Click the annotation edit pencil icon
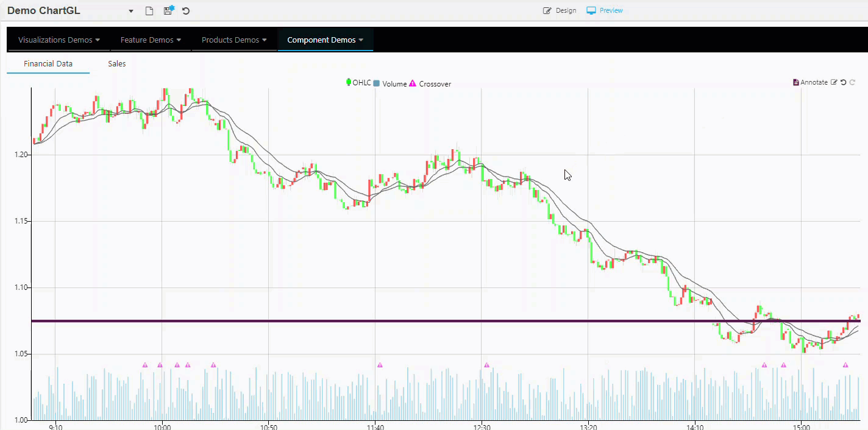The width and height of the screenshot is (868, 430). coord(834,82)
